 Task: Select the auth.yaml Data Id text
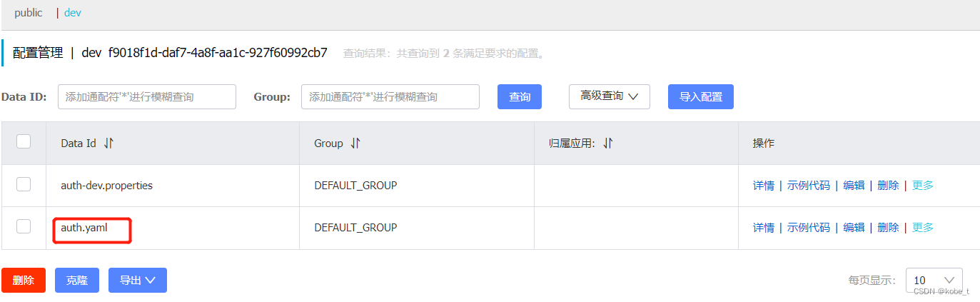[84, 228]
